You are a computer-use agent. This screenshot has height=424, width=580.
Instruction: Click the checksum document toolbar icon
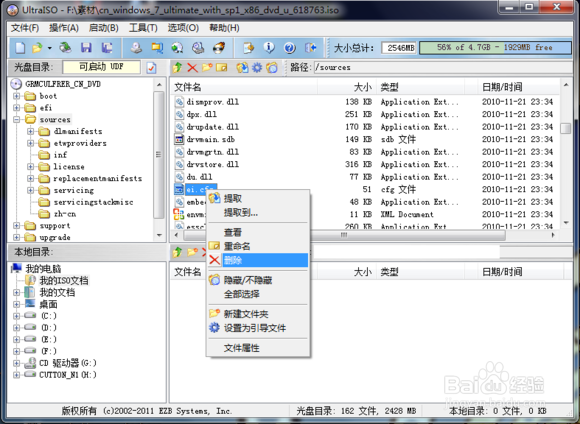click(x=249, y=48)
